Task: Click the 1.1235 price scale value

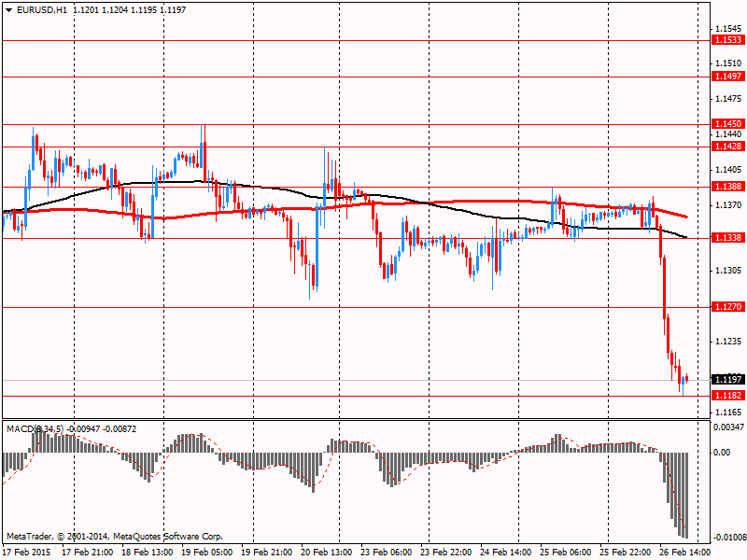Action: click(729, 342)
